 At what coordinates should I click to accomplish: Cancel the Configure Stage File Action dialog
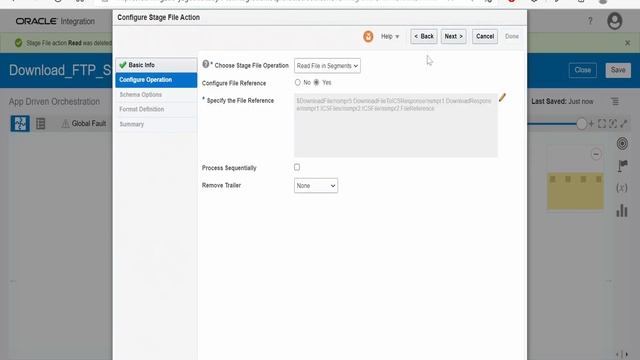pos(485,36)
